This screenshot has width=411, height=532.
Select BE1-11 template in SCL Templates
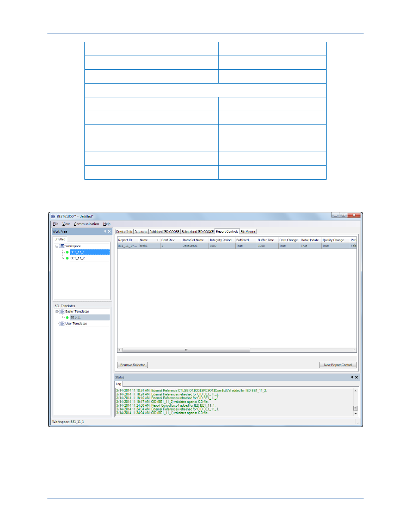coord(75,317)
